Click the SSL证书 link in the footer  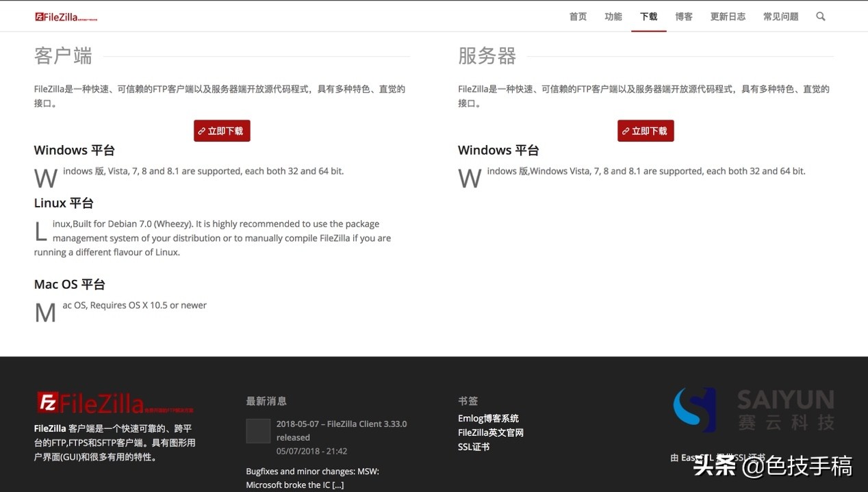pos(473,447)
